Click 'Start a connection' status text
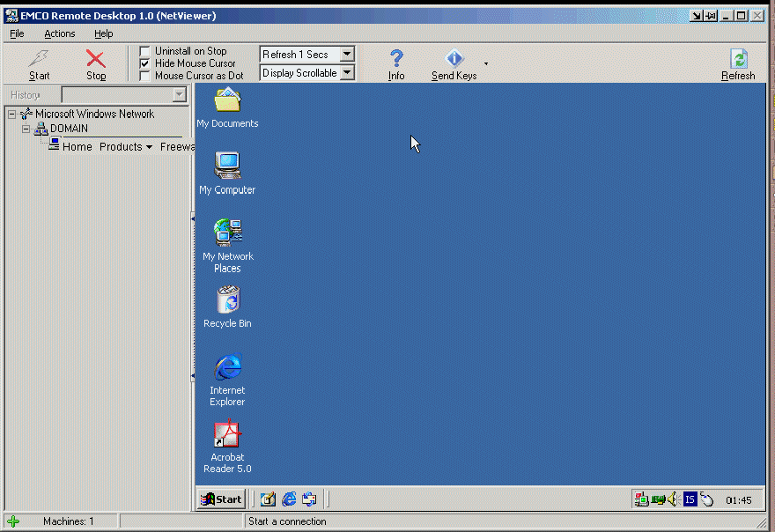775x532 pixels. (287, 521)
